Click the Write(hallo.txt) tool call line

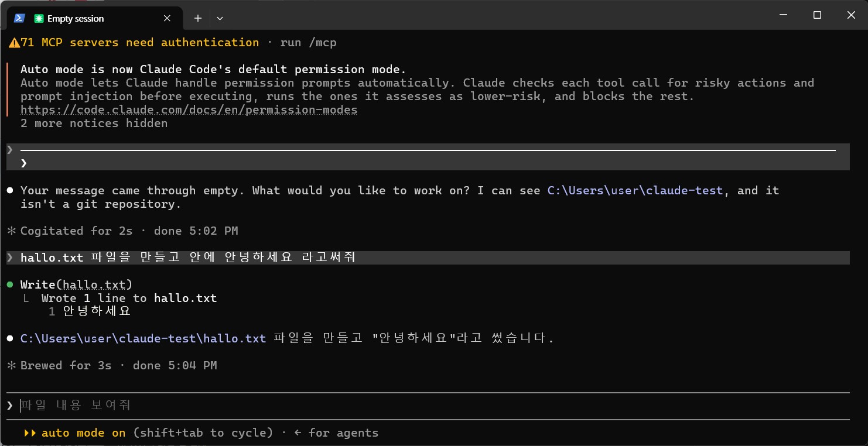[77, 284]
